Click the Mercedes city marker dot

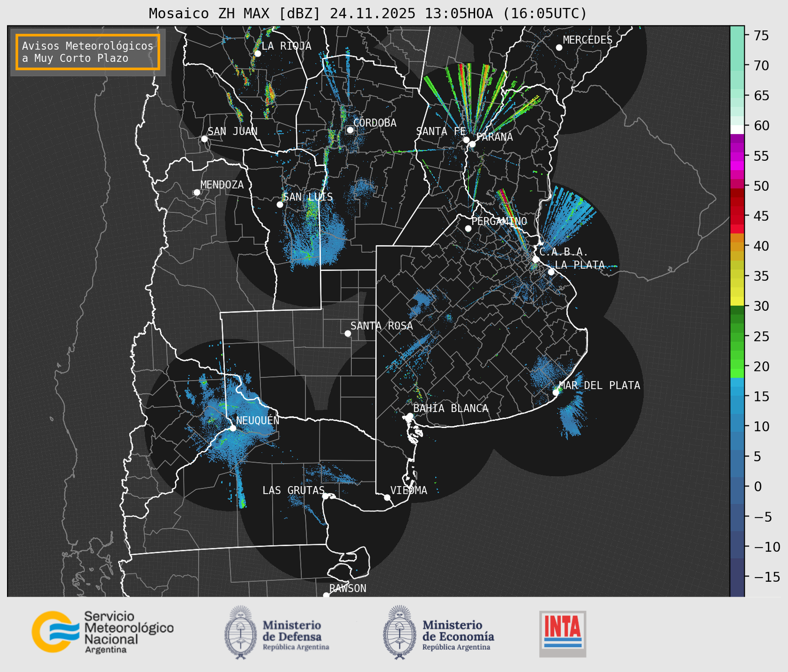[x=559, y=48]
